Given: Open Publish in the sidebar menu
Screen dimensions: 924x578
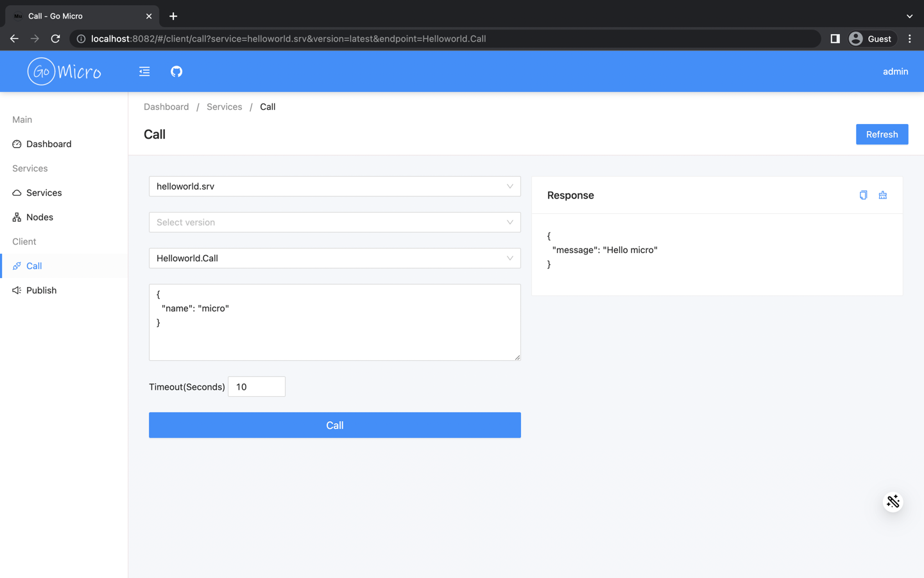Looking at the screenshot, I should click(64, 290).
